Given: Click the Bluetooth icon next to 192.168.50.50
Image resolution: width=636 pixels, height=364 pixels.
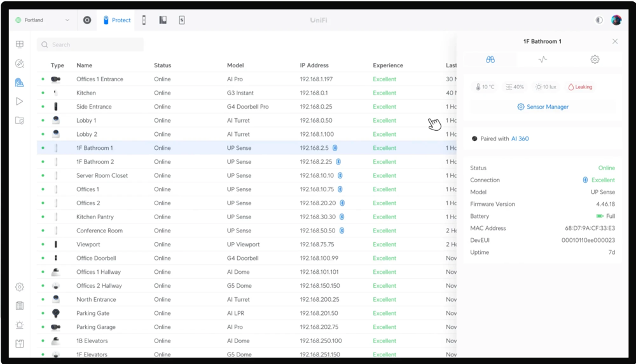Looking at the screenshot, I should [342, 231].
